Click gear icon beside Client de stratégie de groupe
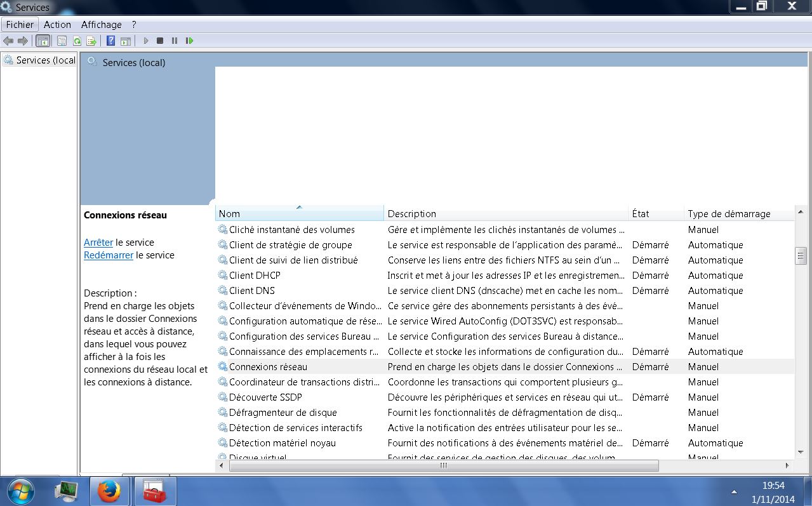Screen dimensions: 812x506 click(x=223, y=244)
